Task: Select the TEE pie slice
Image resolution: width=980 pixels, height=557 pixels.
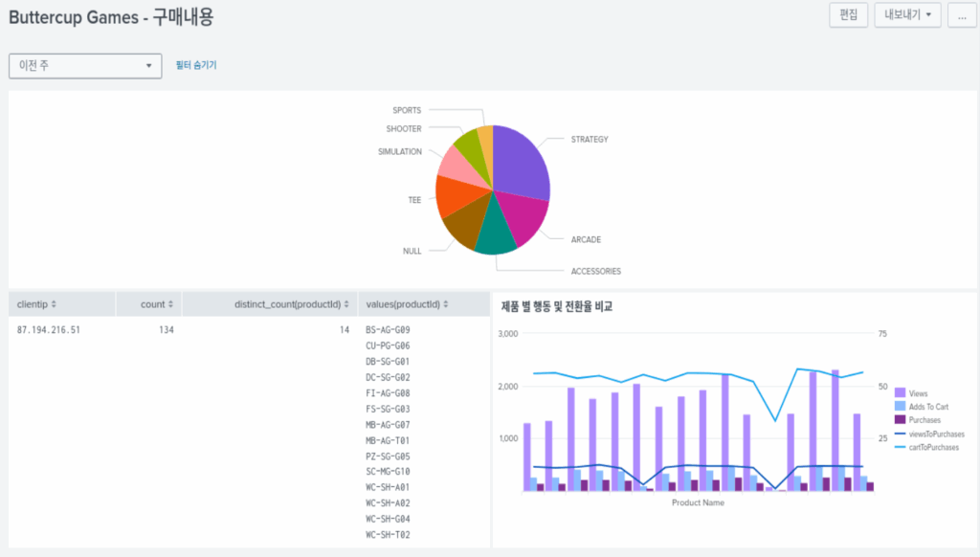Action: pyautogui.click(x=457, y=195)
